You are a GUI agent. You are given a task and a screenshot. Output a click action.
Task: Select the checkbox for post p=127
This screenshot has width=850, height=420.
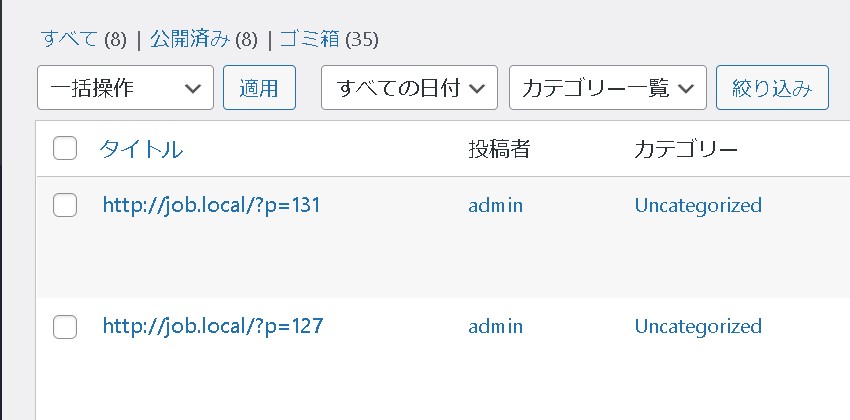pyautogui.click(x=65, y=326)
